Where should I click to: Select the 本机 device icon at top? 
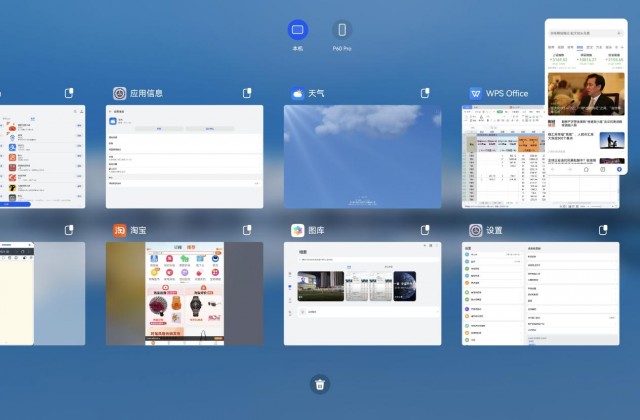coord(298,30)
